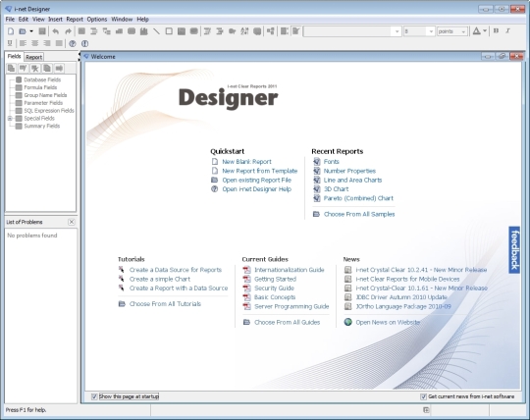Toggle bold formatting in toolbar
Viewport: 530px width, 420px height.
click(496, 31)
